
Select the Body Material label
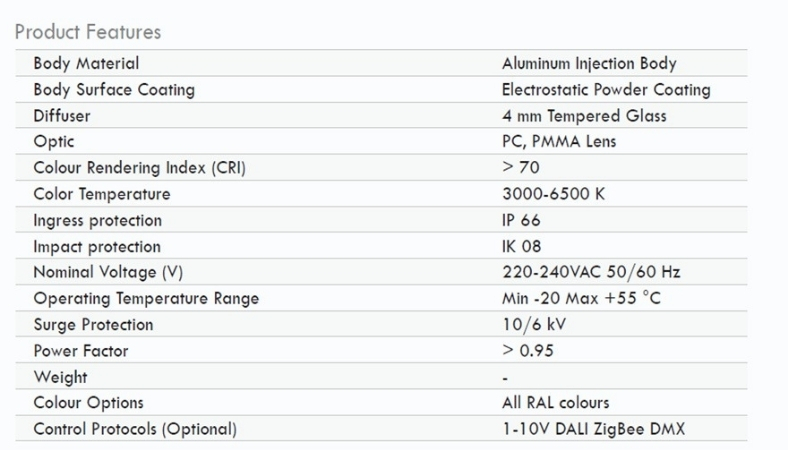coord(86,63)
